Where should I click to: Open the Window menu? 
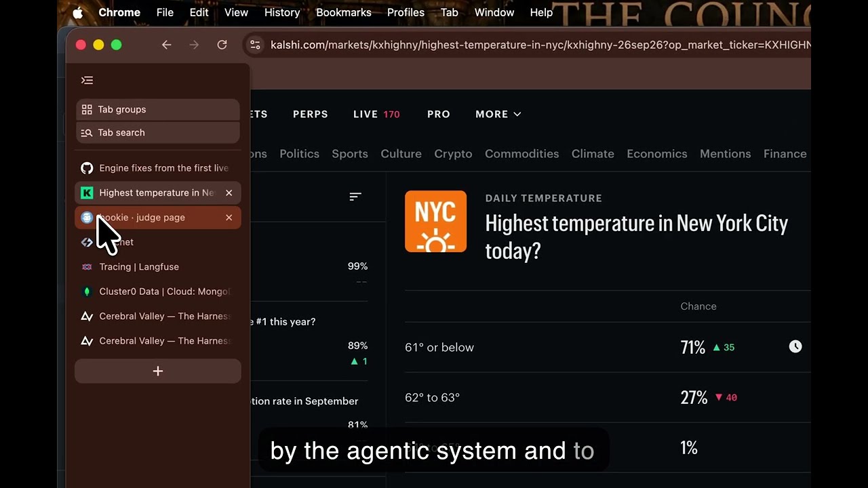(494, 12)
